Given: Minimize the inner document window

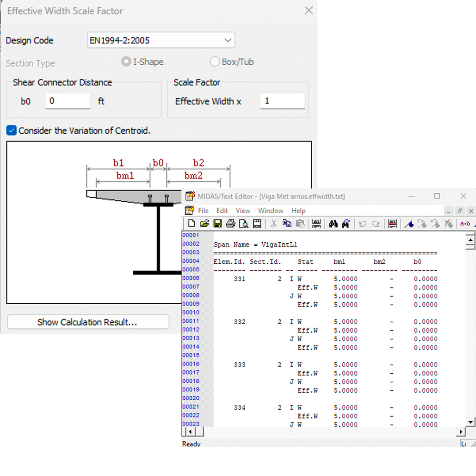Looking at the screenshot, I should 448,211.
